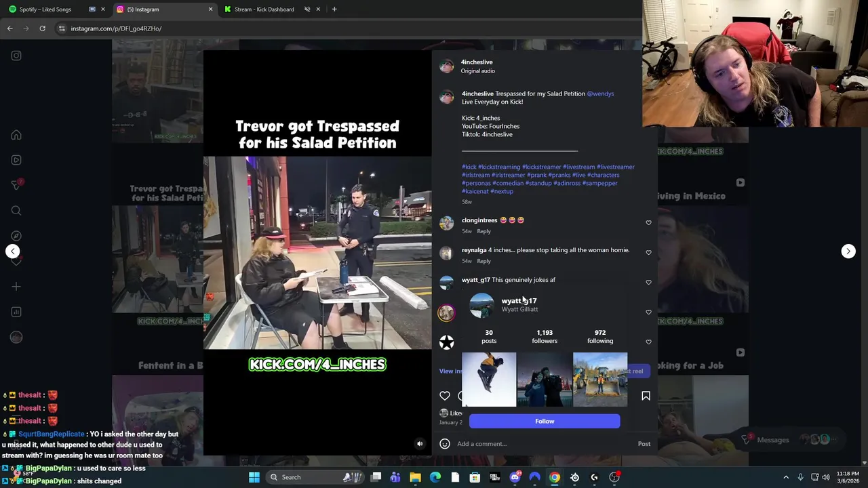This screenshot has width=868, height=488.
Task: Close the Instagram browser tab
Action: [210, 9]
